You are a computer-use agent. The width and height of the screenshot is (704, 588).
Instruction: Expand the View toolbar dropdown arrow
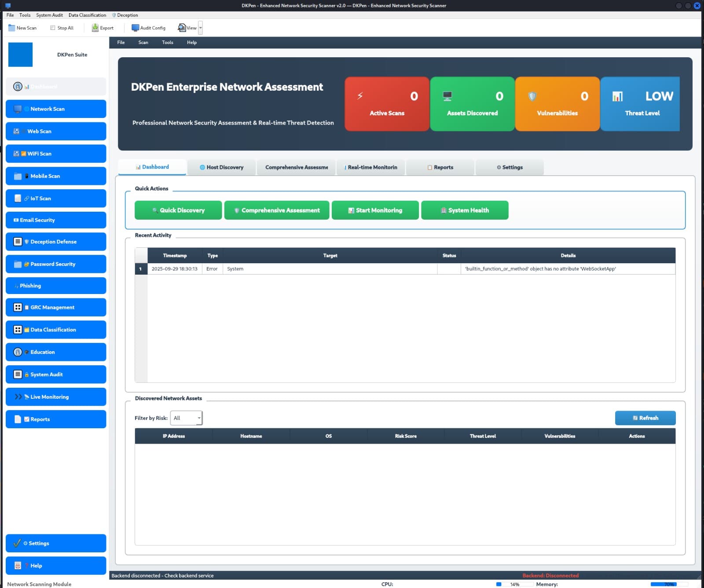(x=200, y=27)
